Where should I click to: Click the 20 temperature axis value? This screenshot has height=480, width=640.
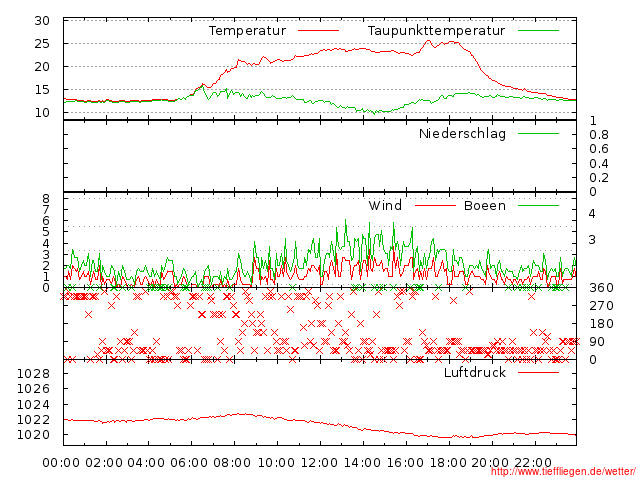42,67
